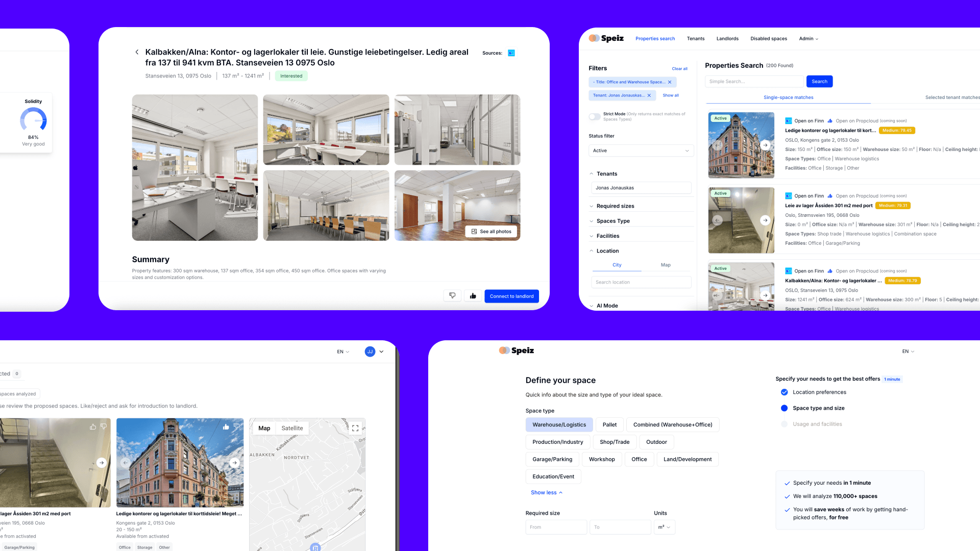Click Clear all in the Filters panel
The width and height of the screenshot is (980, 551).
pyautogui.click(x=679, y=68)
